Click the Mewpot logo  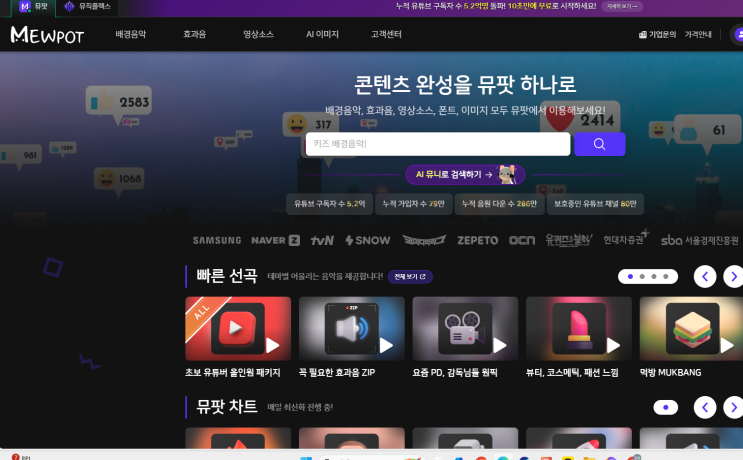coord(47,35)
